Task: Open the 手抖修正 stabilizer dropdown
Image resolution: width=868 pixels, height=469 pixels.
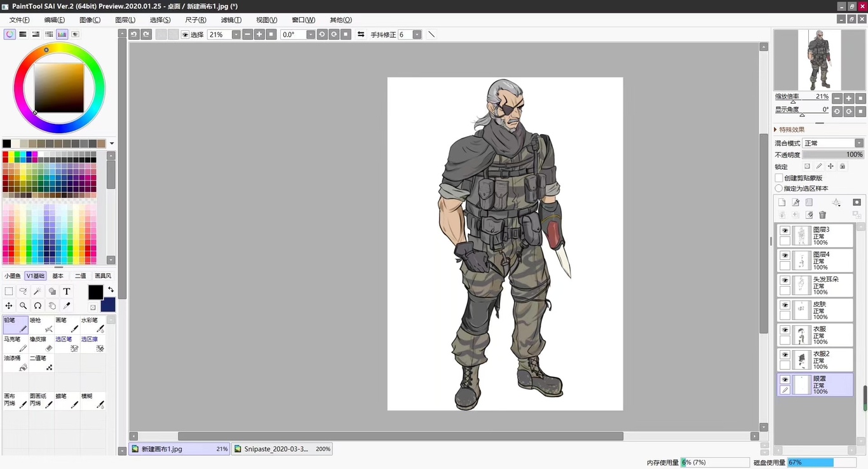Action: [x=417, y=34]
